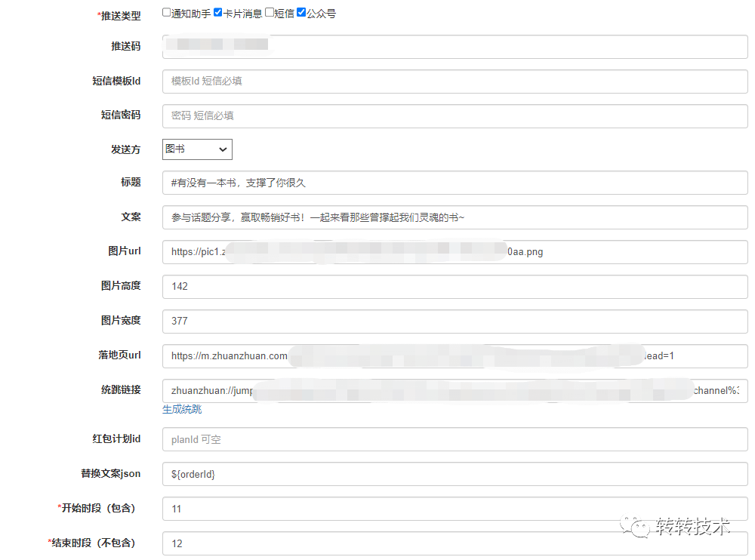Open the 发送方 dropdown showing 图书
Viewport: 755px width, 560px height.
pos(197,149)
